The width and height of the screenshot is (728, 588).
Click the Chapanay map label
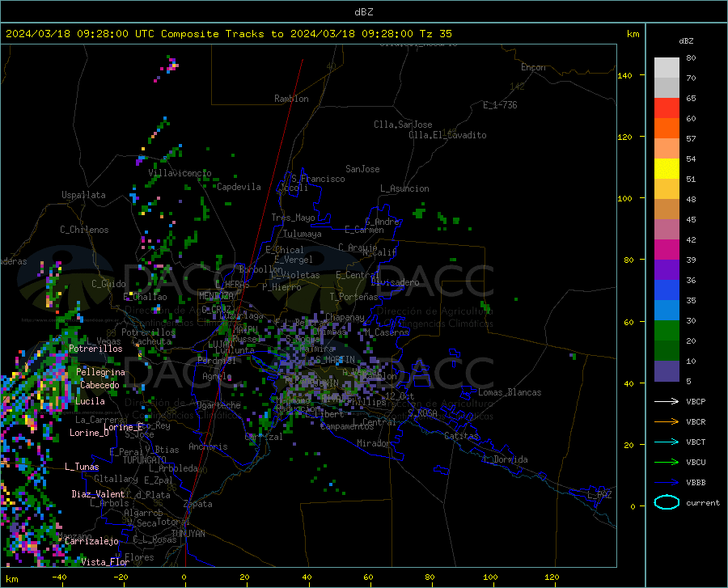pyautogui.click(x=345, y=317)
